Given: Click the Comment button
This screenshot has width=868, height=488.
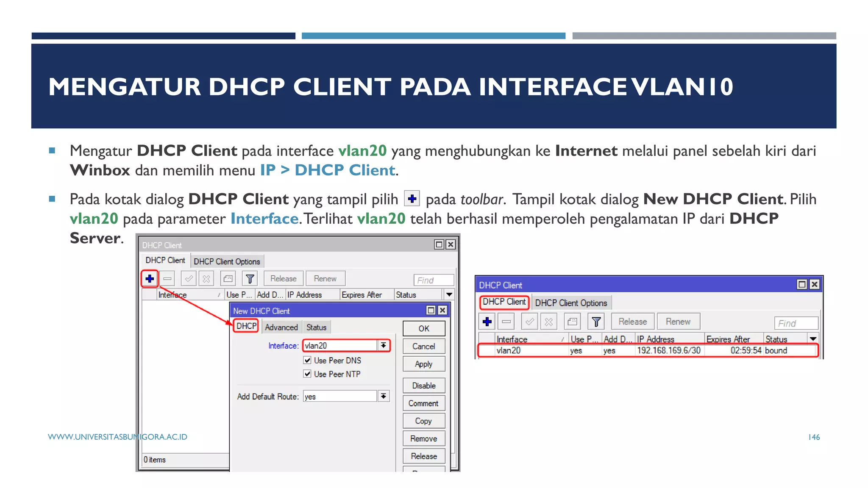Looking at the screenshot, I should (424, 404).
